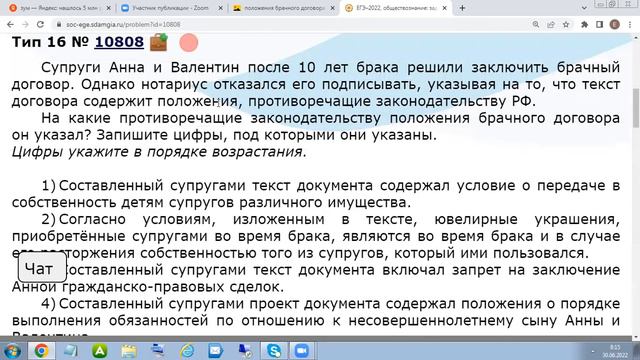640x360 pixels.
Task: Open the green A app in taskbar
Action: [100, 351]
